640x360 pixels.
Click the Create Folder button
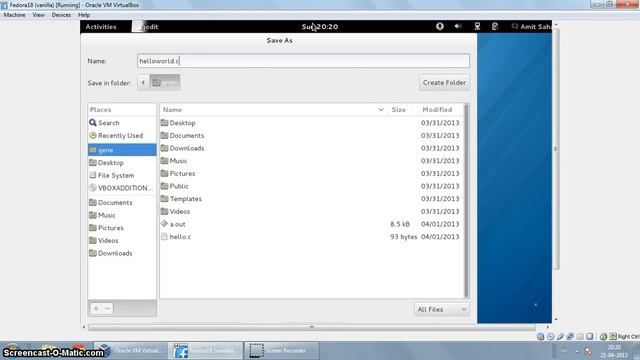pyautogui.click(x=444, y=82)
